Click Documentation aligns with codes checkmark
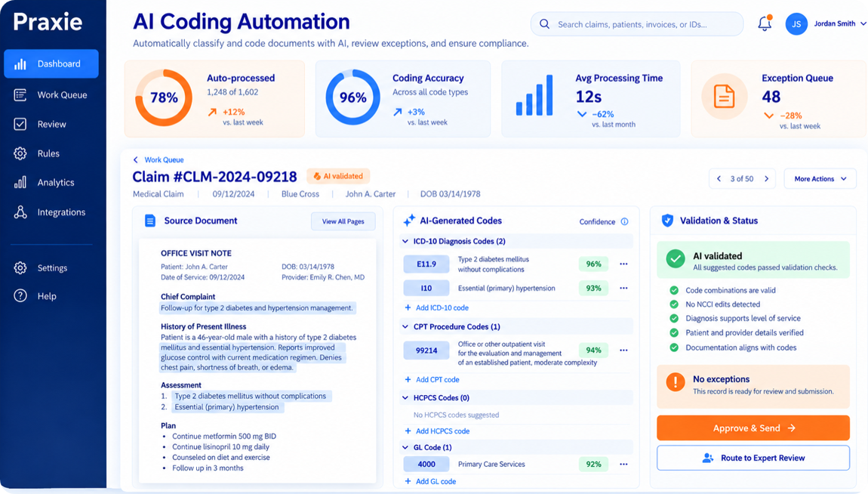The height and width of the screenshot is (494, 868). point(674,347)
